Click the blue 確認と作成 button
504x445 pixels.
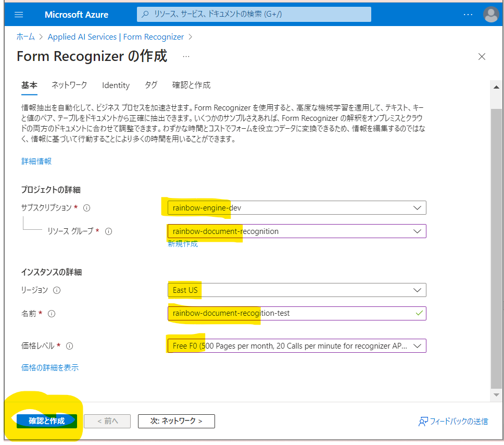[47, 421]
